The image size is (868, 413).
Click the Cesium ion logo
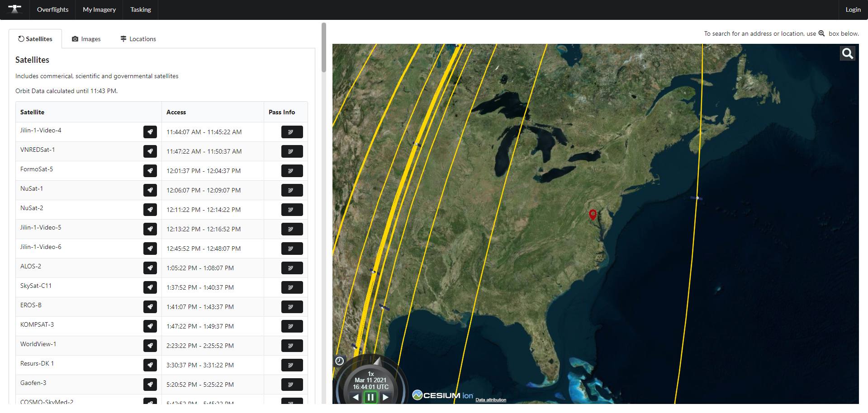point(443,395)
